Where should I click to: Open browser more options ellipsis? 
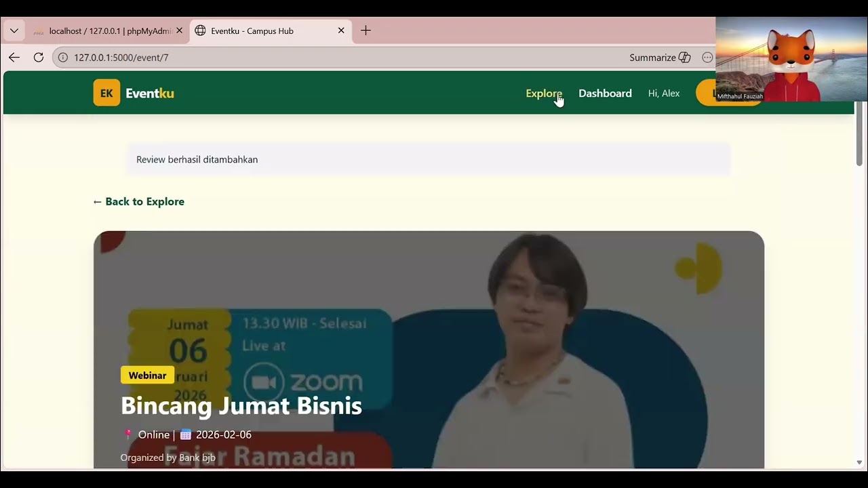coord(707,58)
